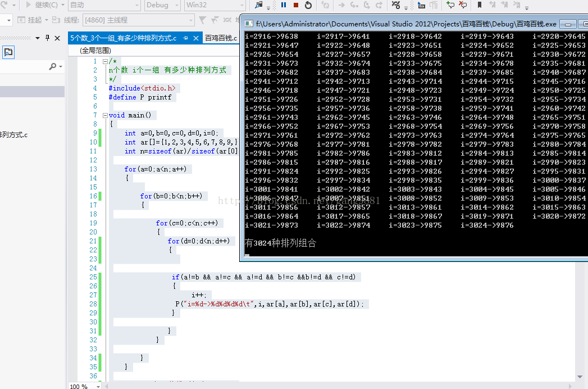This screenshot has width=588, height=389.
Task: Click the sync active document icon in sidebar
Action: tap(8, 52)
